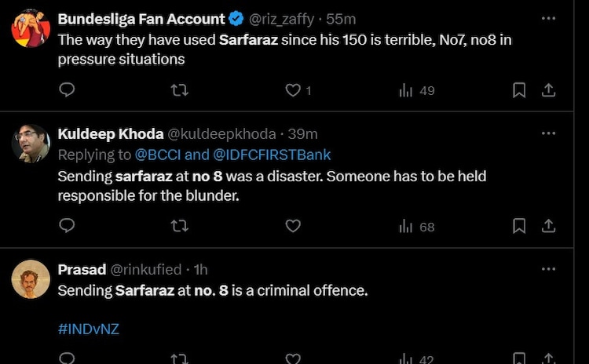The height and width of the screenshot is (364, 589).
Task: Retweet the Bundesliga Fan Account post
Action: [x=180, y=90]
